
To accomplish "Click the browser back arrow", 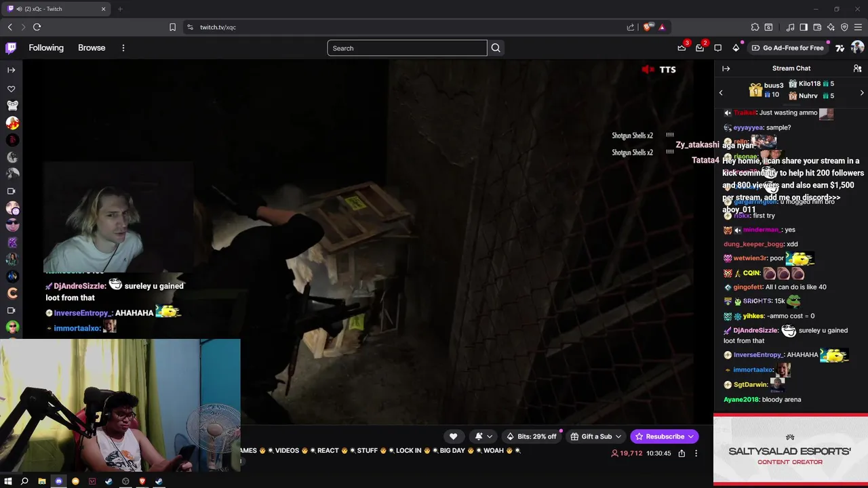I will (9, 27).
